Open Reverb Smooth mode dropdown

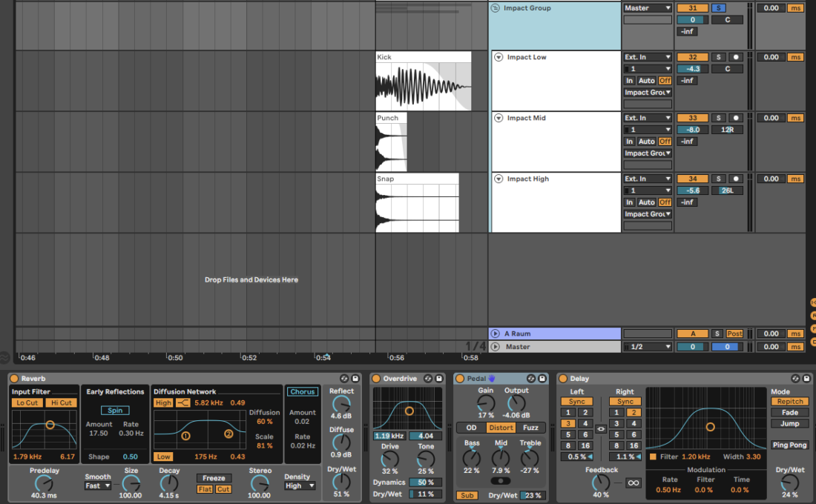pyautogui.click(x=98, y=485)
